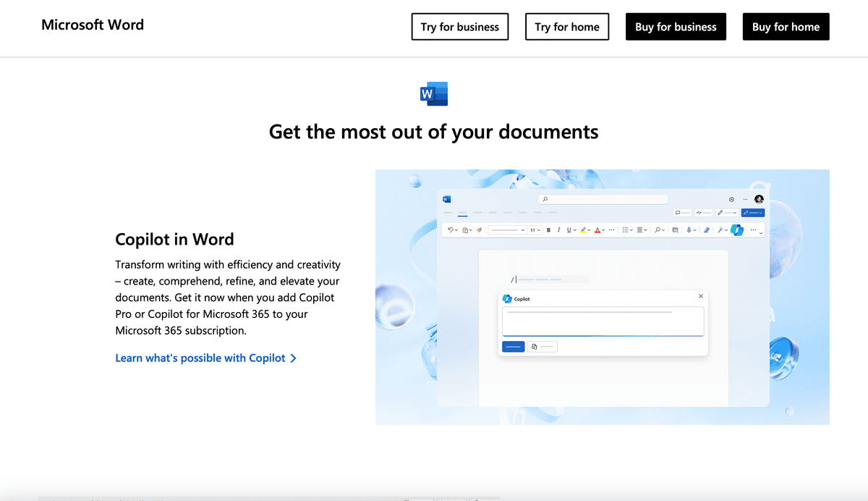Click the settings gear in the Word window
Screen dimensions: 868x501
(731, 199)
